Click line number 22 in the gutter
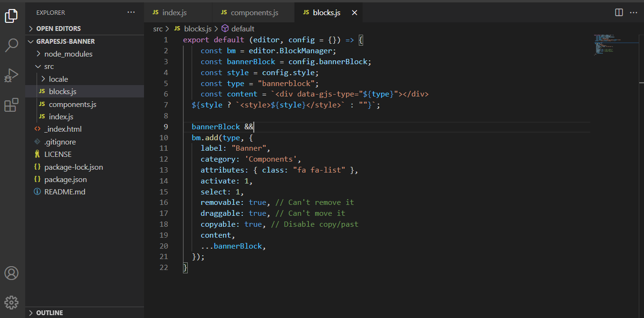The height and width of the screenshot is (318, 644). [x=163, y=268]
